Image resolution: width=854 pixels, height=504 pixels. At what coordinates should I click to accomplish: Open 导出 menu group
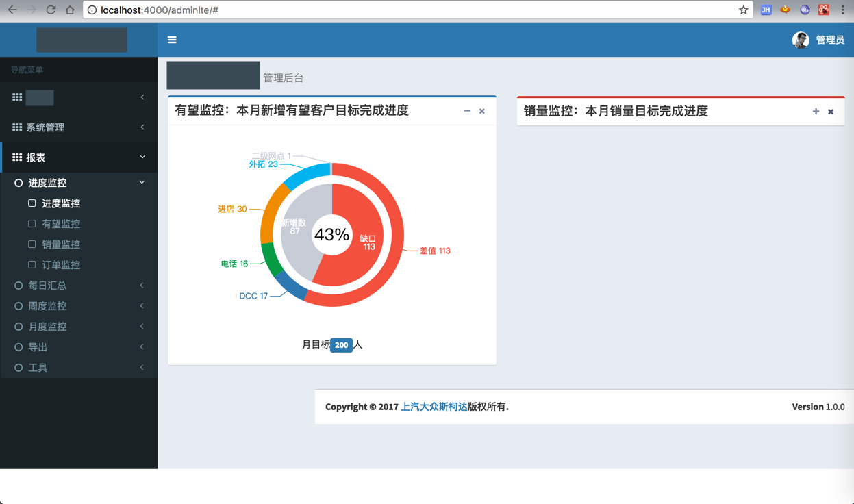[79, 347]
